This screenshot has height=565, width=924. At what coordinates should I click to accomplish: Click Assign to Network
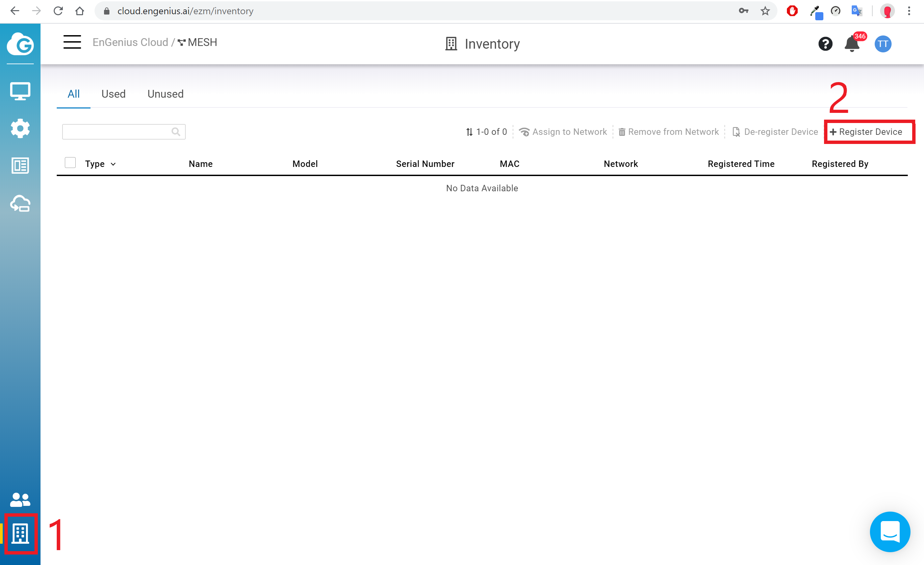coord(563,132)
